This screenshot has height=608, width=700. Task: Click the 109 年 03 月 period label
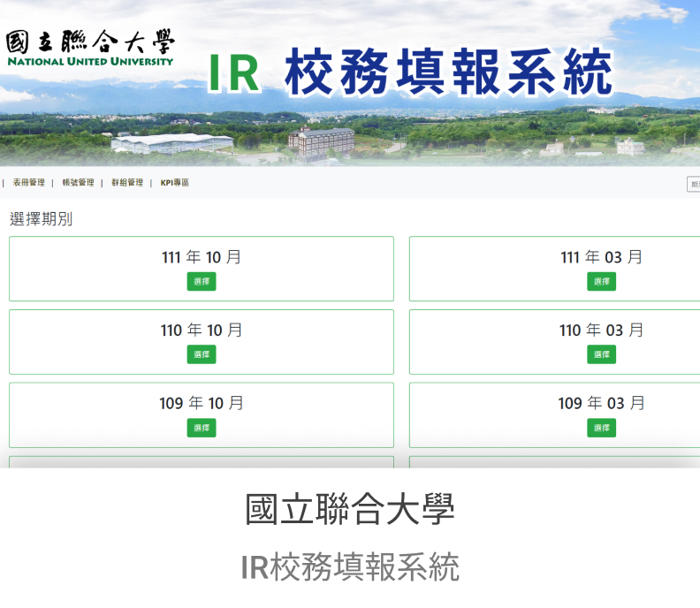coord(601,403)
